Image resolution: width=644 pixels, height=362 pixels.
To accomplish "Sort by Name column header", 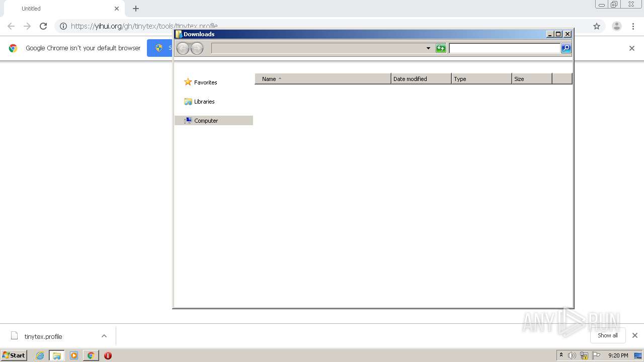I will (x=323, y=79).
